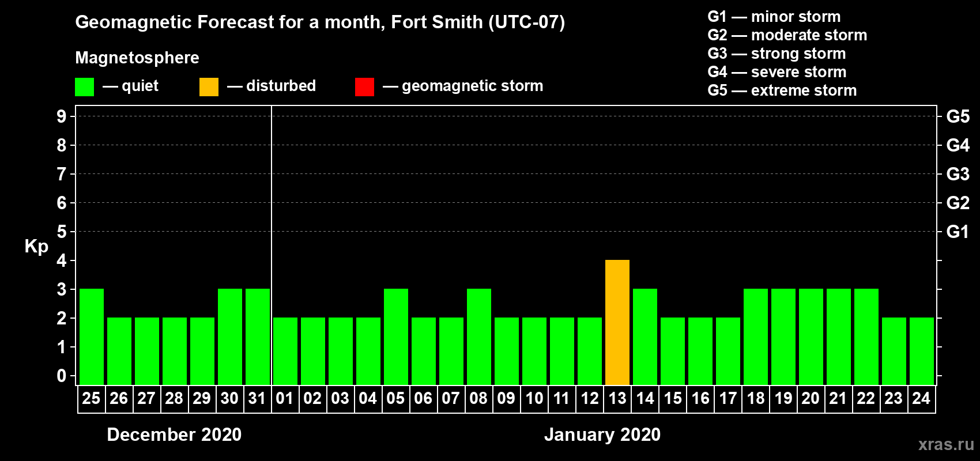The width and height of the screenshot is (980, 461).
Task: Click the Kp axis value 9
Action: point(62,116)
